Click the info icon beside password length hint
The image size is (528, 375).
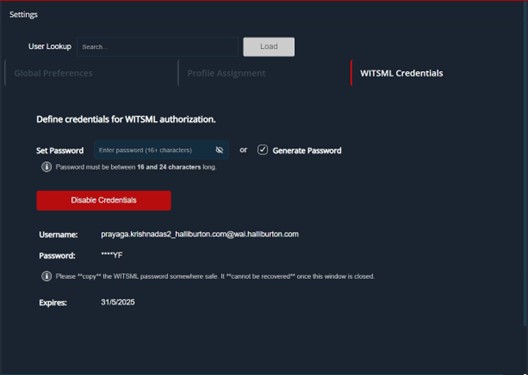click(x=46, y=167)
